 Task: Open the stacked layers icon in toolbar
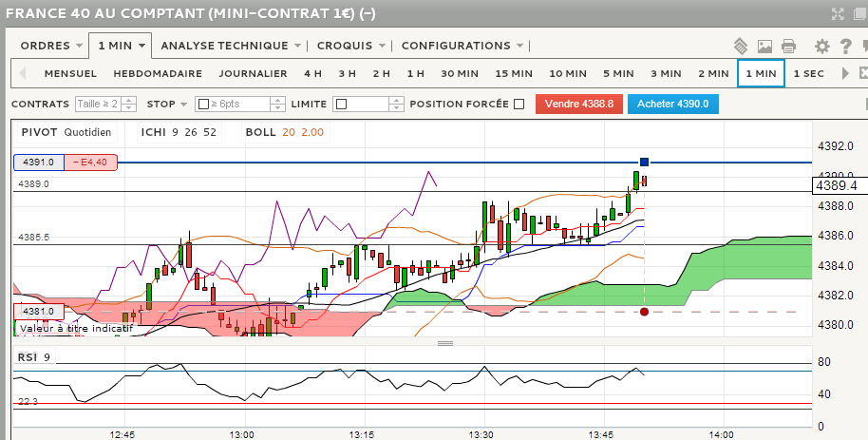(741, 46)
